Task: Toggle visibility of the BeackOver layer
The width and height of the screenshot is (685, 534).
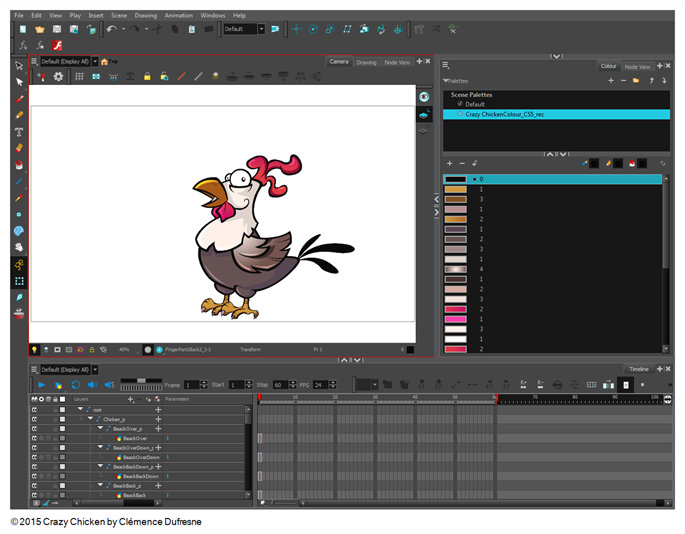Action: tap(34, 438)
